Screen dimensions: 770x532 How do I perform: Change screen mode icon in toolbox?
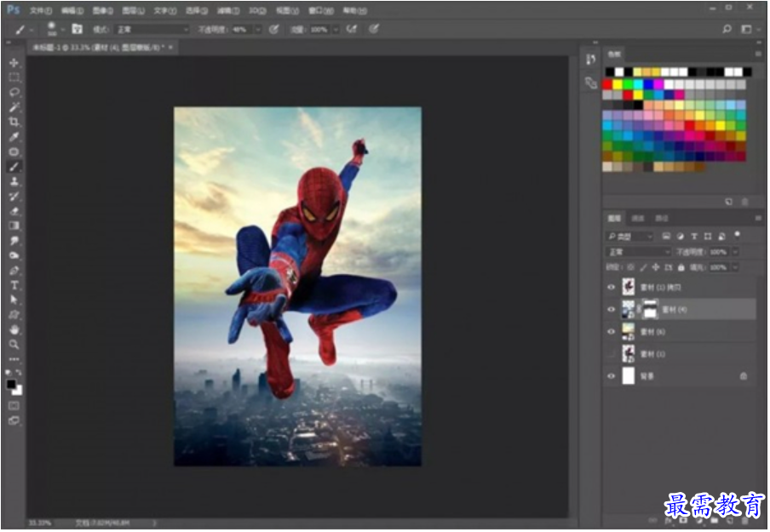[x=14, y=420]
